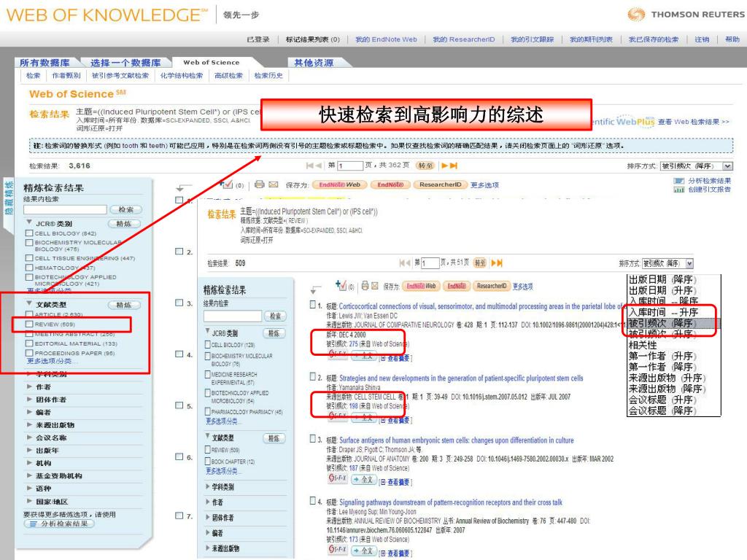Check CELL BIOLOGY (129) box in inner panel
747x560 pixels.
(x=208, y=344)
